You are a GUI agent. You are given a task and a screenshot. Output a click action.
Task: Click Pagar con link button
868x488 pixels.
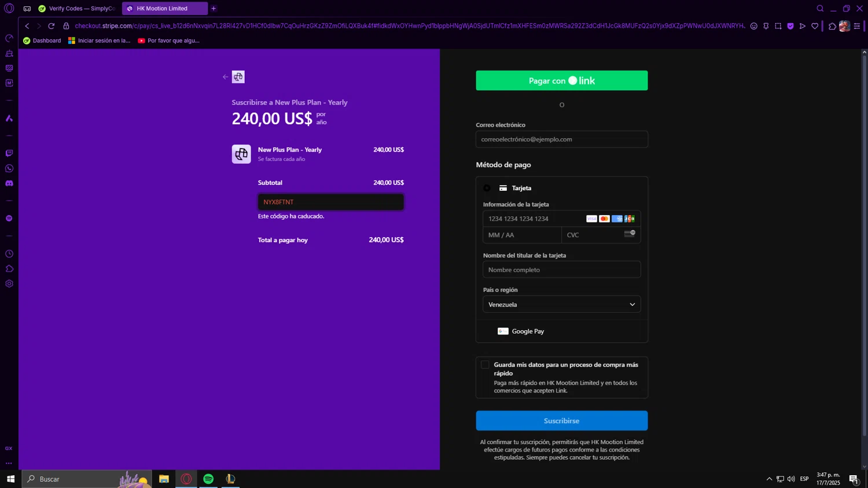point(561,80)
